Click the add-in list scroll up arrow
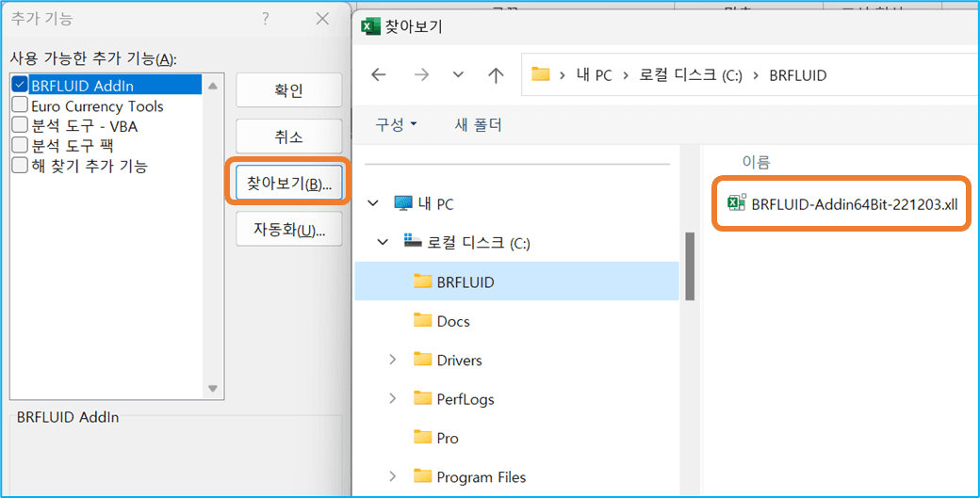The width and height of the screenshot is (980, 498). click(x=213, y=86)
